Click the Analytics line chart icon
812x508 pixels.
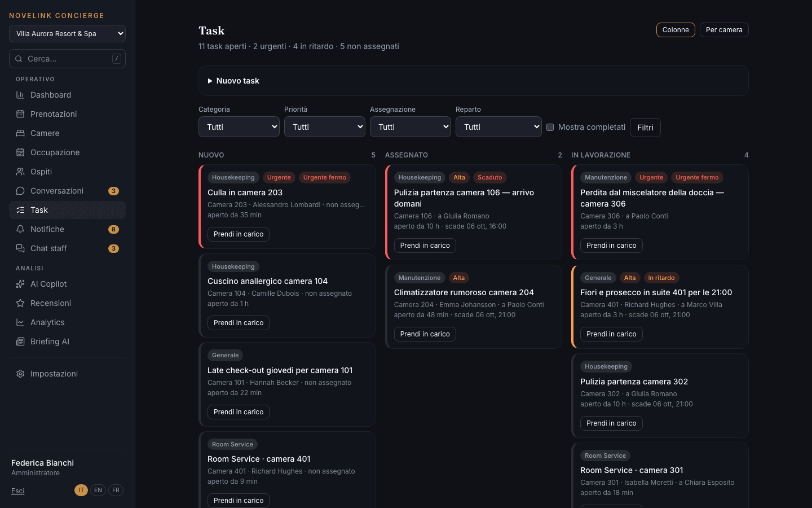point(20,322)
